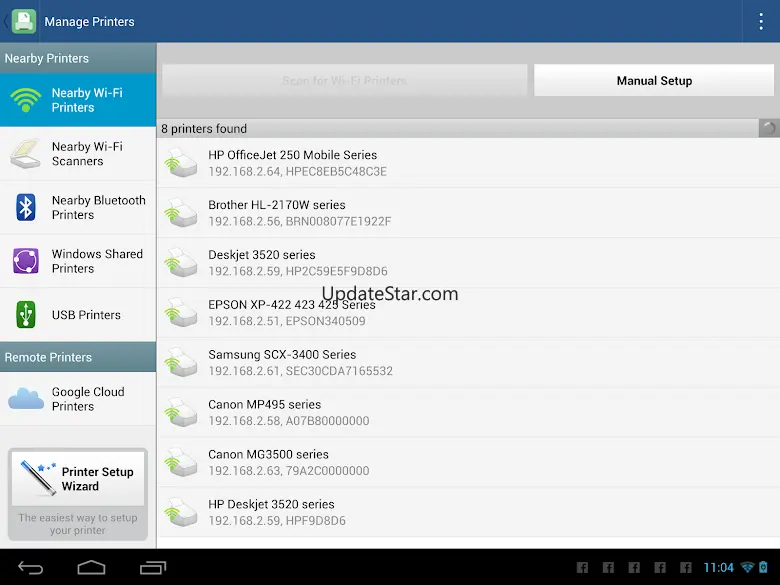Click the Brother HL-2170W printer icon
The image size is (780, 585).
pyautogui.click(x=181, y=212)
